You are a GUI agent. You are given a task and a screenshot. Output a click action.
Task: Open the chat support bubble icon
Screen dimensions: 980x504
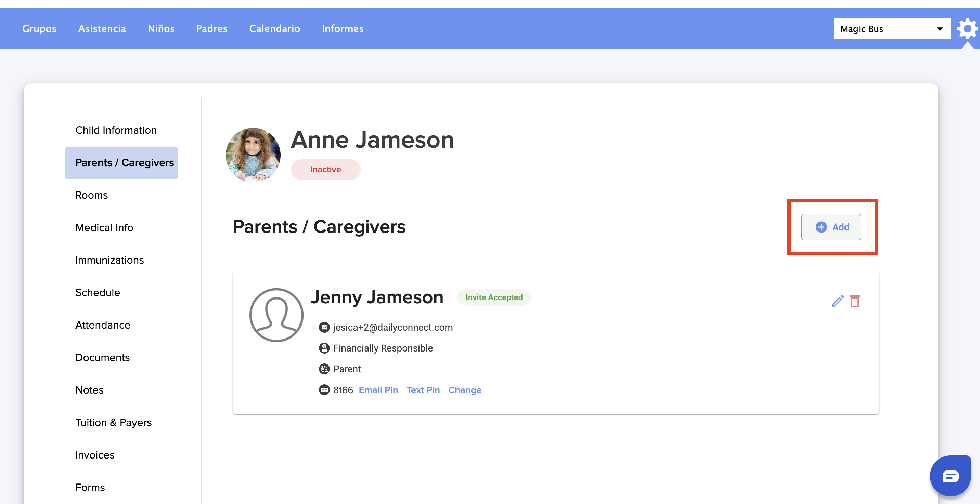click(950, 476)
